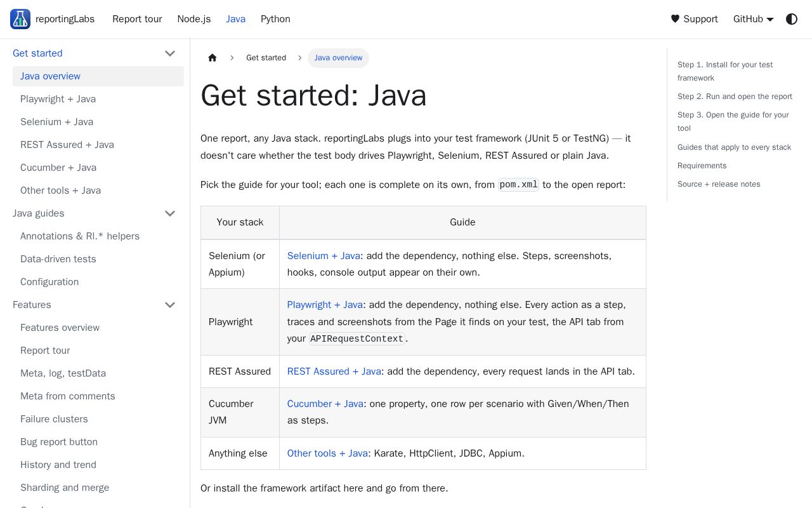Open Playwright + Java in the sidebar
This screenshot has width=812, height=508.
pos(98,99)
